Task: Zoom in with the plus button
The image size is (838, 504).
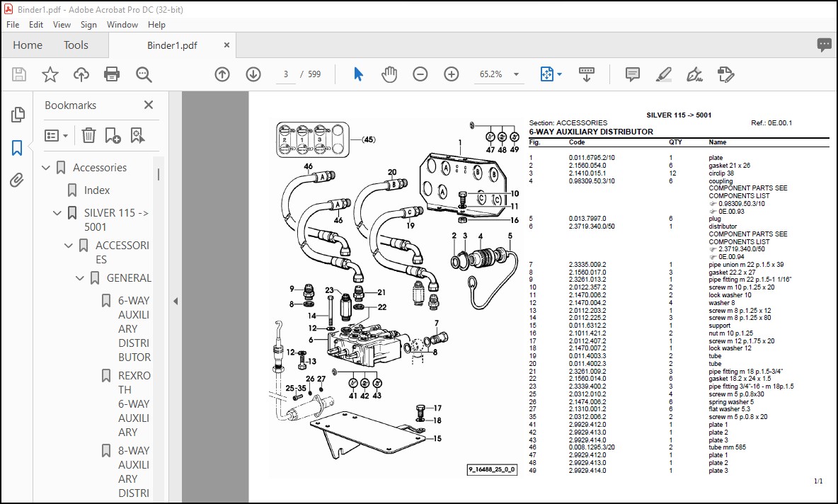Action: [452, 74]
